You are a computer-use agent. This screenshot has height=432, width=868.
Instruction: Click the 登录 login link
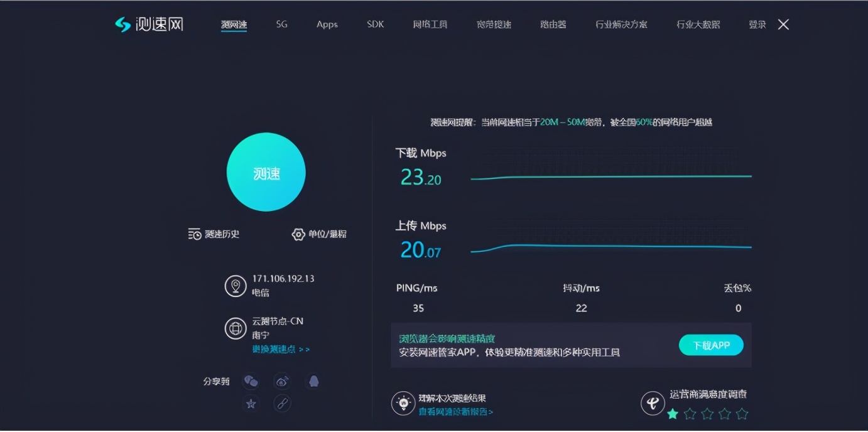(757, 24)
